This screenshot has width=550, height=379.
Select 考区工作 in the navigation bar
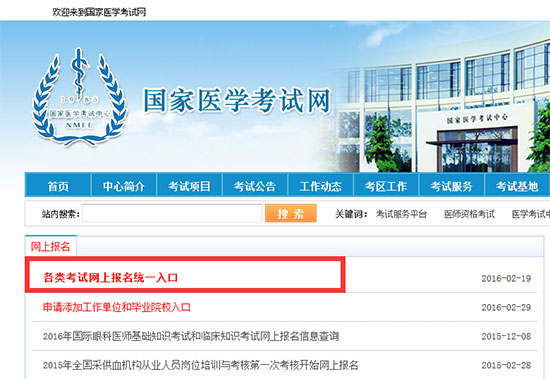coord(386,186)
